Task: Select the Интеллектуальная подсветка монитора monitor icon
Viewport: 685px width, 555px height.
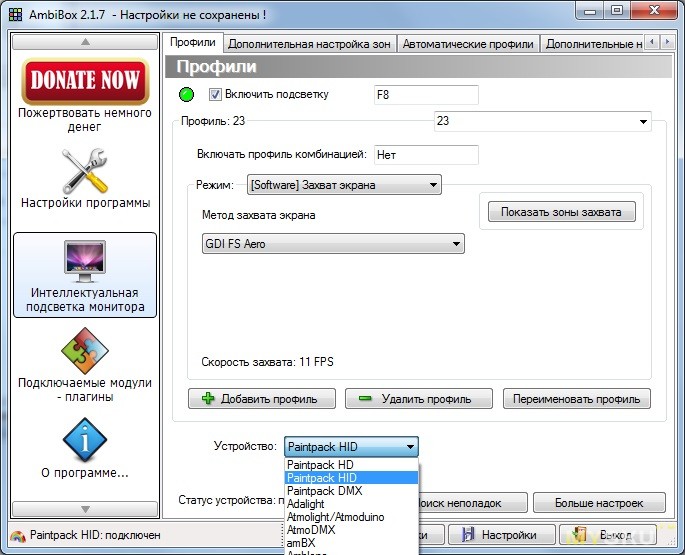Action: 85,262
